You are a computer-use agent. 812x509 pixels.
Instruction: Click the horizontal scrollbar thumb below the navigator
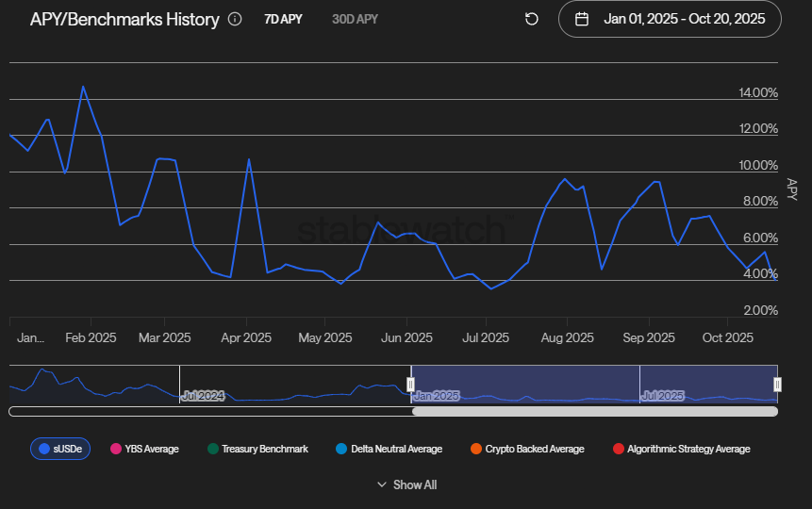click(x=595, y=411)
